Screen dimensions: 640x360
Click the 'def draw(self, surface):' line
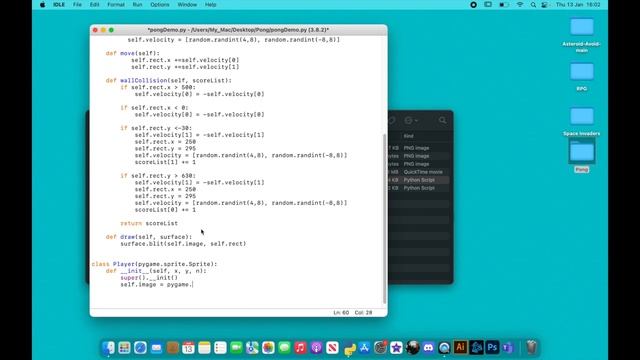[x=149, y=237]
